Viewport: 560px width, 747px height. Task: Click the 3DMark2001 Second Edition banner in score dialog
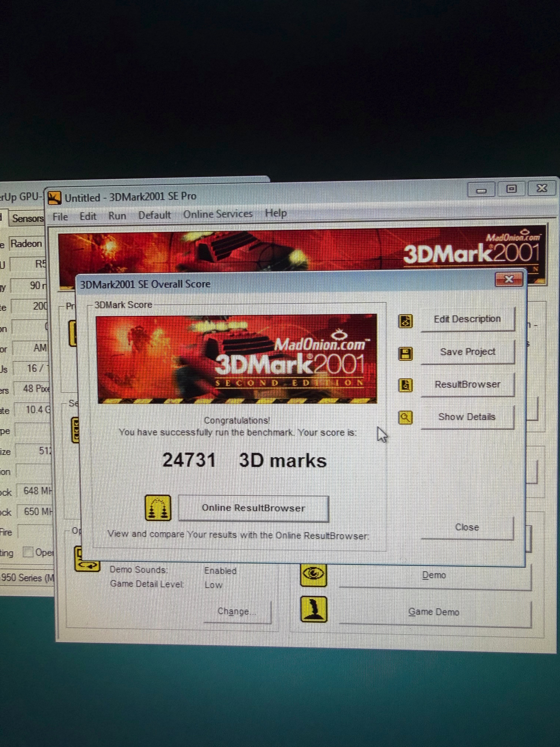click(237, 359)
